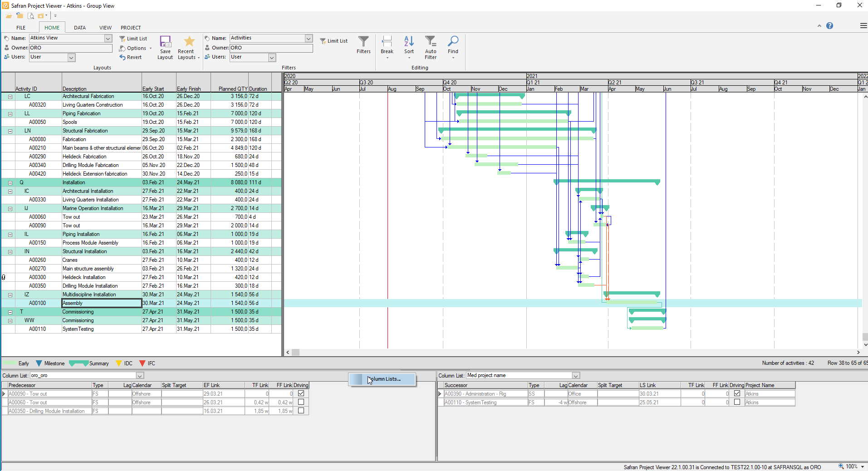Open the Filters funnel button
The height and width of the screenshot is (471, 868).
click(363, 45)
